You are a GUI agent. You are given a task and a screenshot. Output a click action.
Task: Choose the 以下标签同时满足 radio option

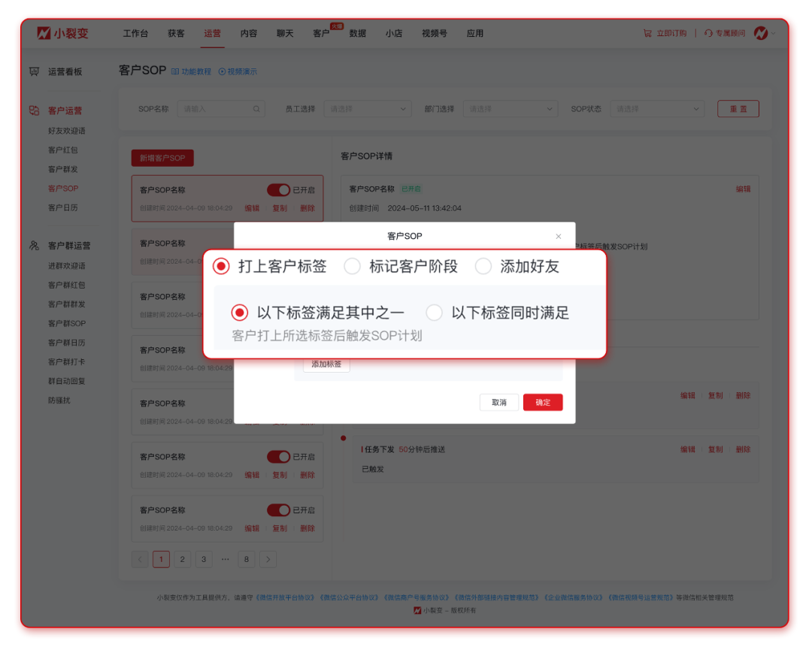435,313
